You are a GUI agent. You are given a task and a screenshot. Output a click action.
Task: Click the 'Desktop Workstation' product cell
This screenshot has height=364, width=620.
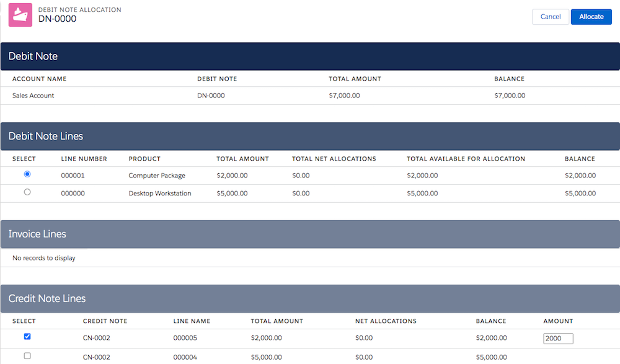tap(160, 193)
